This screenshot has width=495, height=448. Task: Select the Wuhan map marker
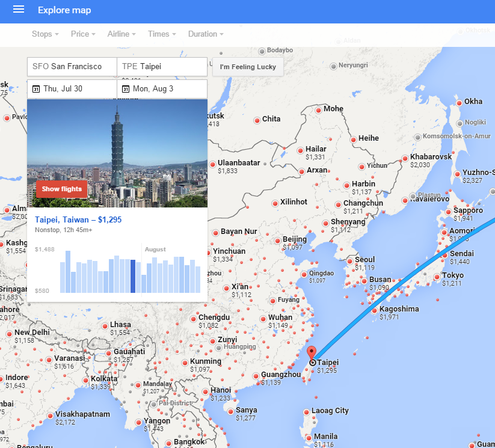pyautogui.click(x=263, y=319)
